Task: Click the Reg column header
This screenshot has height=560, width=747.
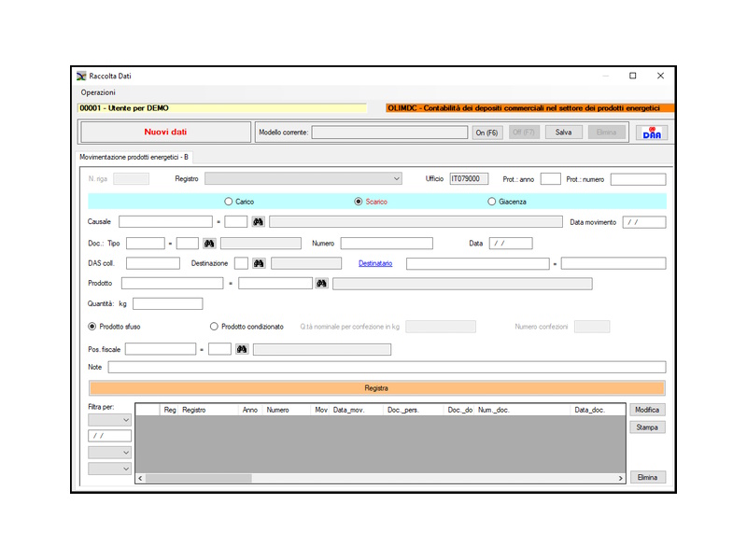Action: [x=170, y=410]
